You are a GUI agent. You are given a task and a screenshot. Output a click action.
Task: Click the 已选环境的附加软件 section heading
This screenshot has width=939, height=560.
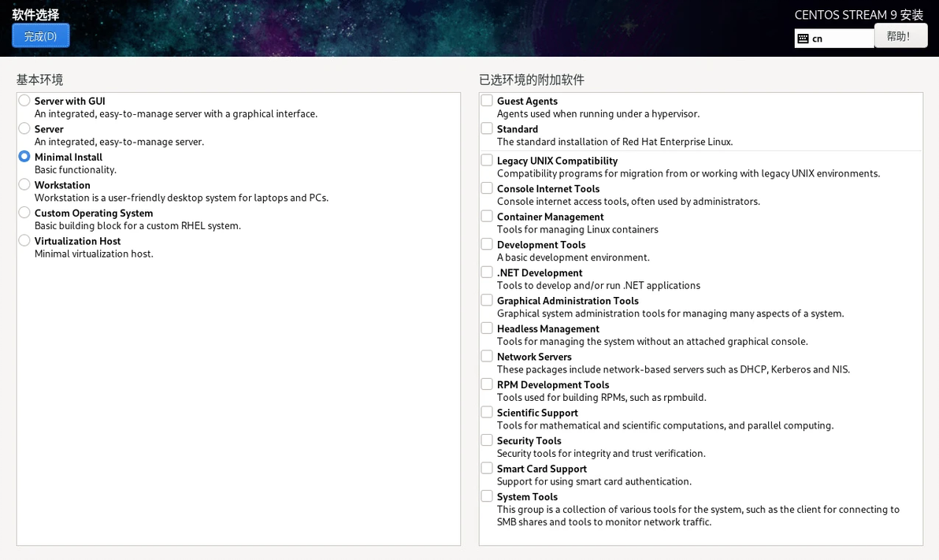[532, 80]
